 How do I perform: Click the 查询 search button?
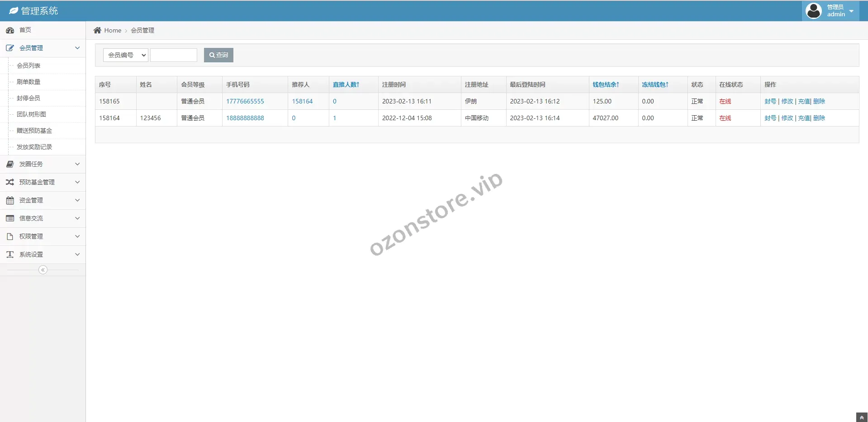coord(218,55)
